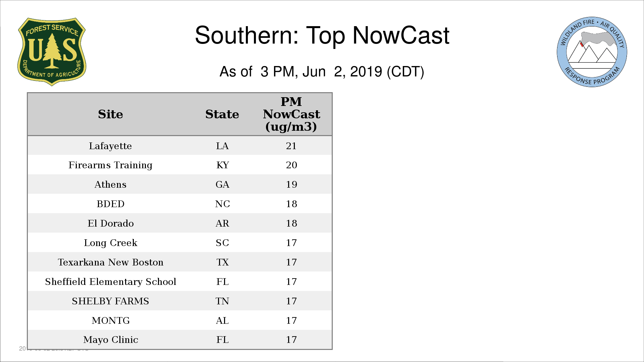The width and height of the screenshot is (644, 362).
Task: Select the Athens site cell
Action: pyautogui.click(x=110, y=185)
